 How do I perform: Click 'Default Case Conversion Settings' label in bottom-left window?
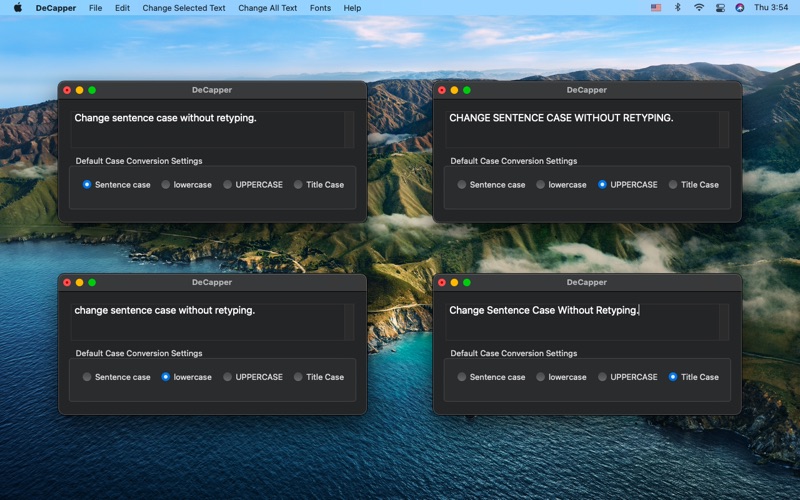pos(139,353)
